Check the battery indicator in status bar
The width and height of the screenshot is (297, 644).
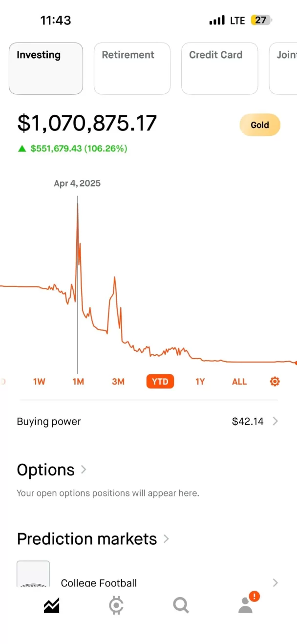click(261, 21)
